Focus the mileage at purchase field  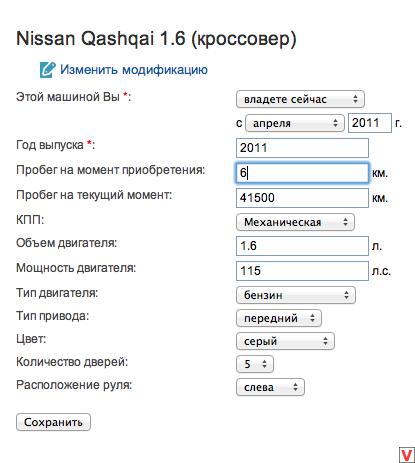coord(302,173)
